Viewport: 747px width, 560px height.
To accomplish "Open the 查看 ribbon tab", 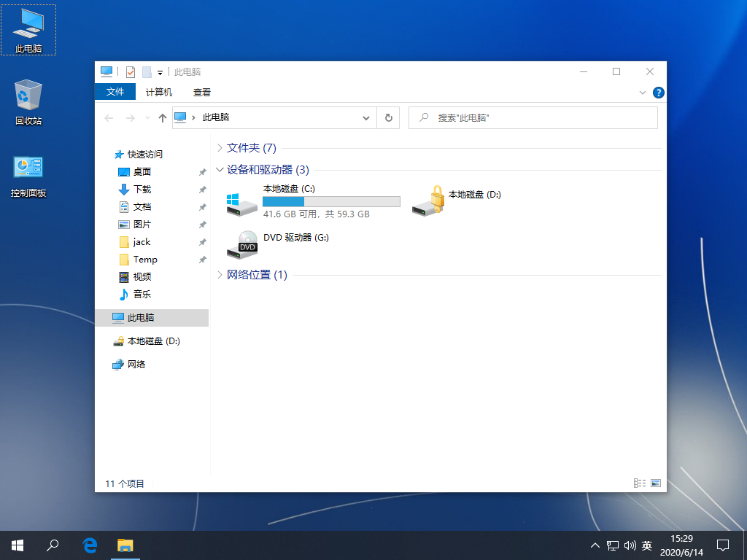I will [201, 92].
